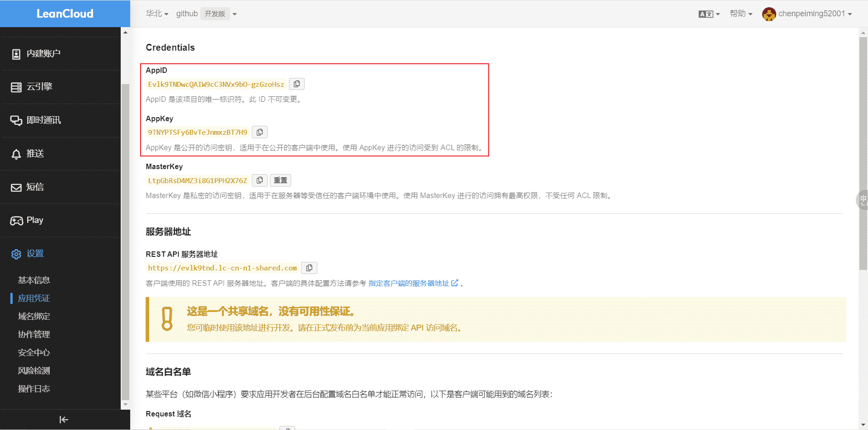Click the main page scrollbar thumb

pyautogui.click(x=863, y=153)
